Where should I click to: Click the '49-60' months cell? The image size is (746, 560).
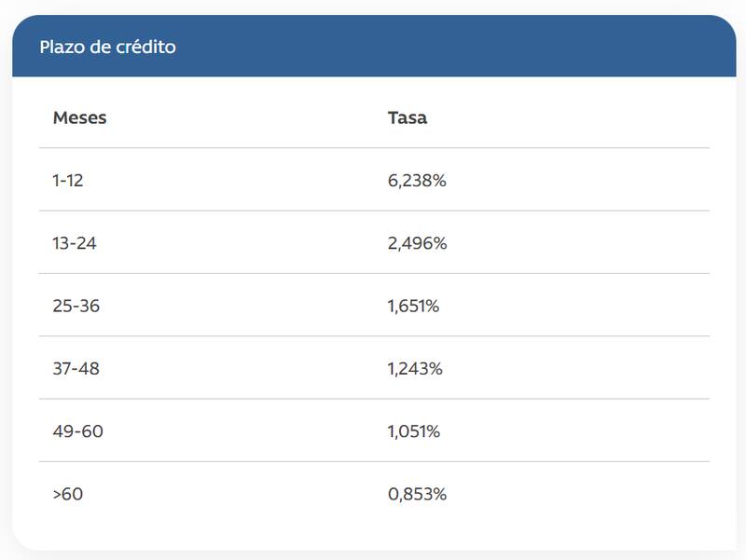[76, 431]
